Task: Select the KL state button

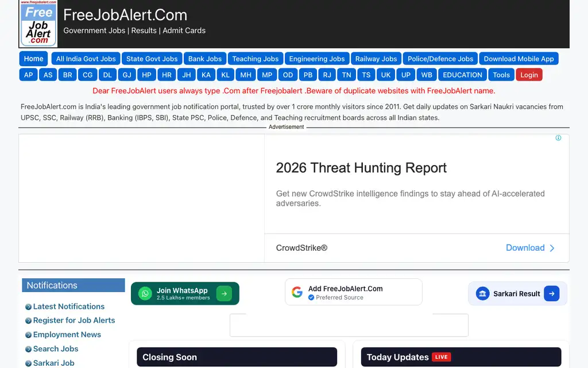Action: tap(225, 75)
